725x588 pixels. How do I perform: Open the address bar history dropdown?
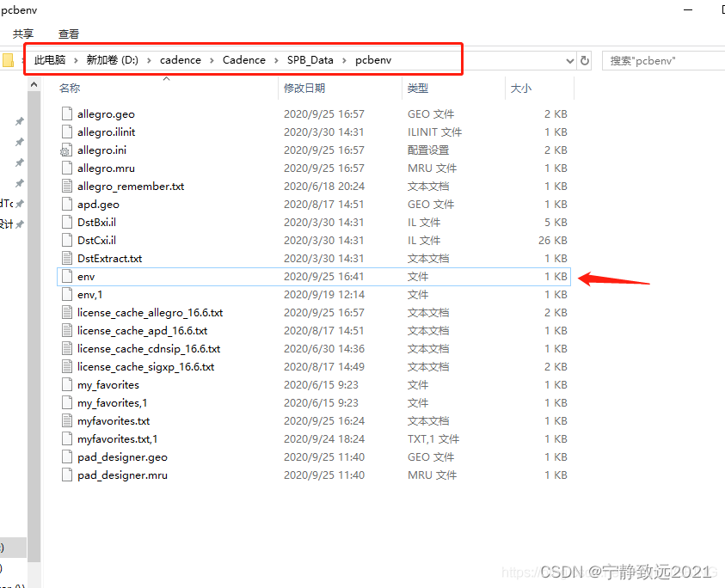[x=569, y=60]
